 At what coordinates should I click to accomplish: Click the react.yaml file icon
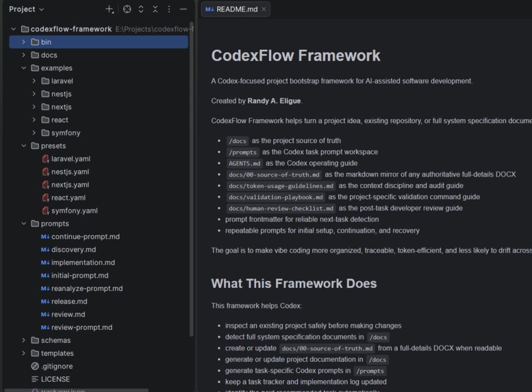click(x=45, y=198)
